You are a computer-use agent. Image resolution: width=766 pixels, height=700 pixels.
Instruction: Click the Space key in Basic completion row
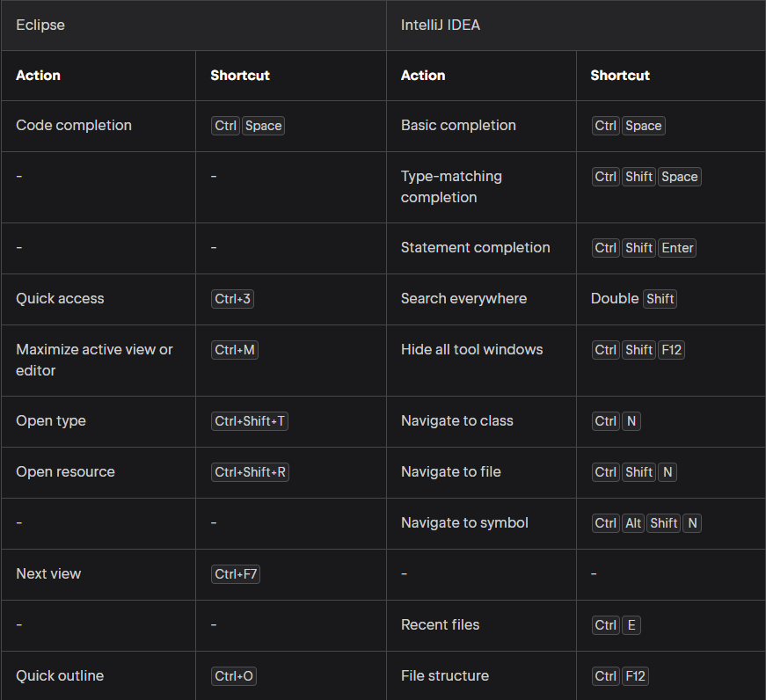coord(644,126)
